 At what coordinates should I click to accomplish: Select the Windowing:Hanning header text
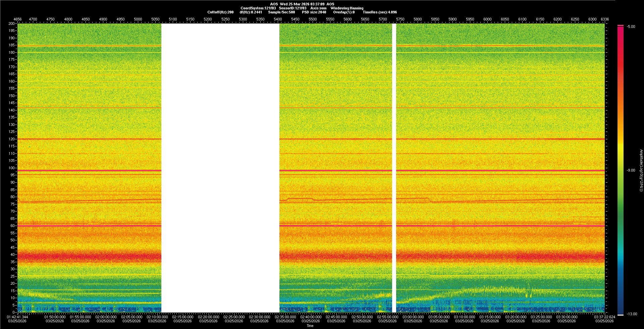pyautogui.click(x=347, y=8)
